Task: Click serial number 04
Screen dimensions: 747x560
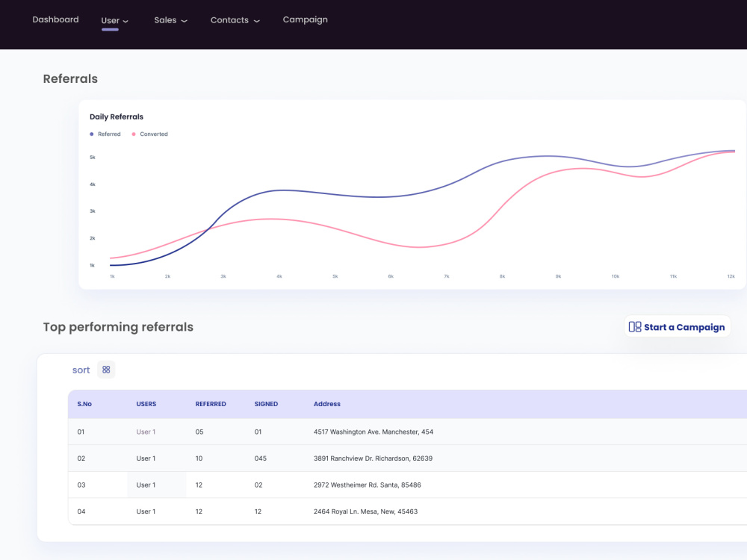Action: tap(81, 511)
